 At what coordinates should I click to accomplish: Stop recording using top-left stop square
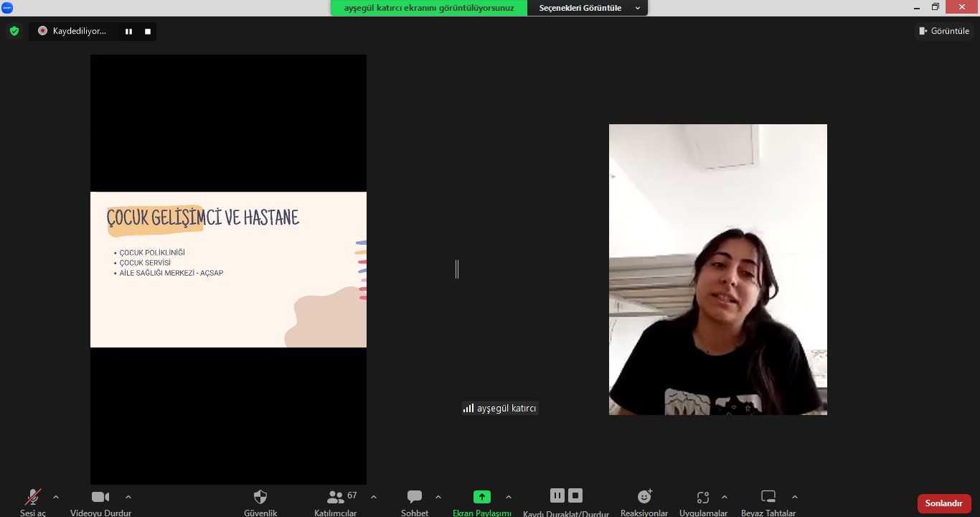point(148,32)
